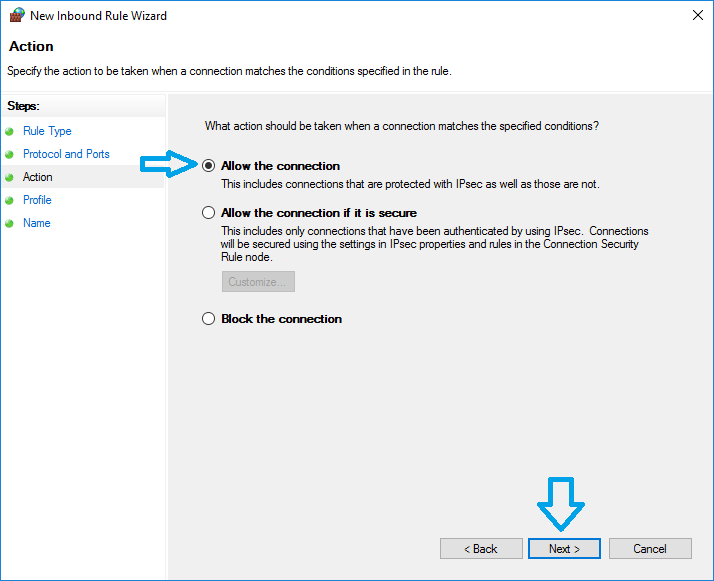The image size is (714, 581).
Task: Choose Allow the connection if it is secure
Action: click(x=209, y=213)
